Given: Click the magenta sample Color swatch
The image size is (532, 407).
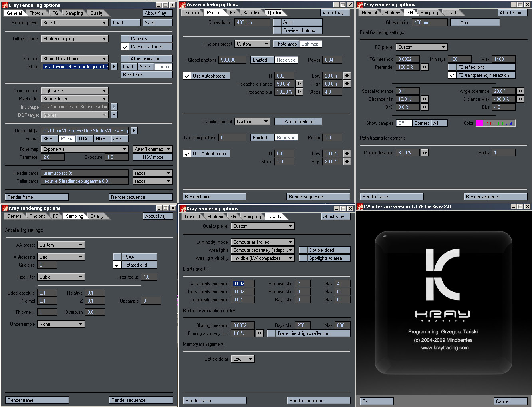Looking at the screenshot, I should click(x=479, y=123).
